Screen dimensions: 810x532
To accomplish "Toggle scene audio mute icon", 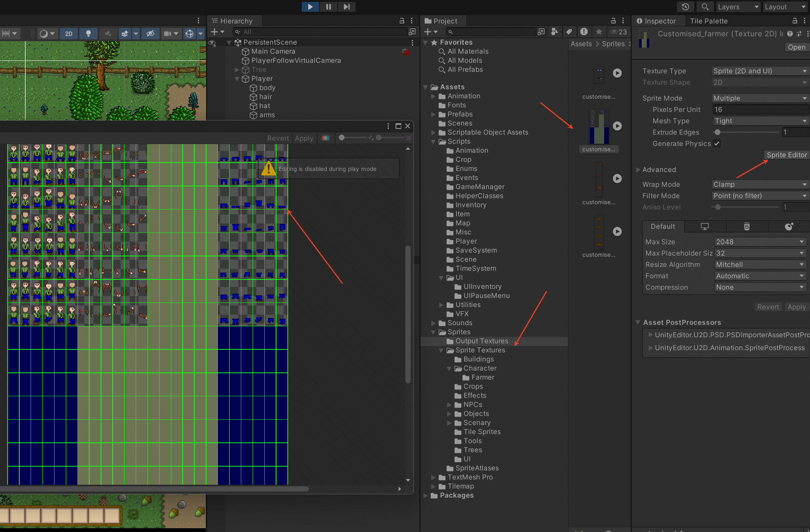I will (108, 34).
